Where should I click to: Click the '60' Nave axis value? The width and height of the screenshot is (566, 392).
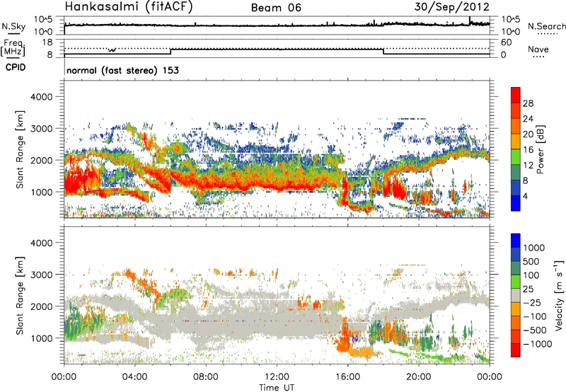pos(506,42)
